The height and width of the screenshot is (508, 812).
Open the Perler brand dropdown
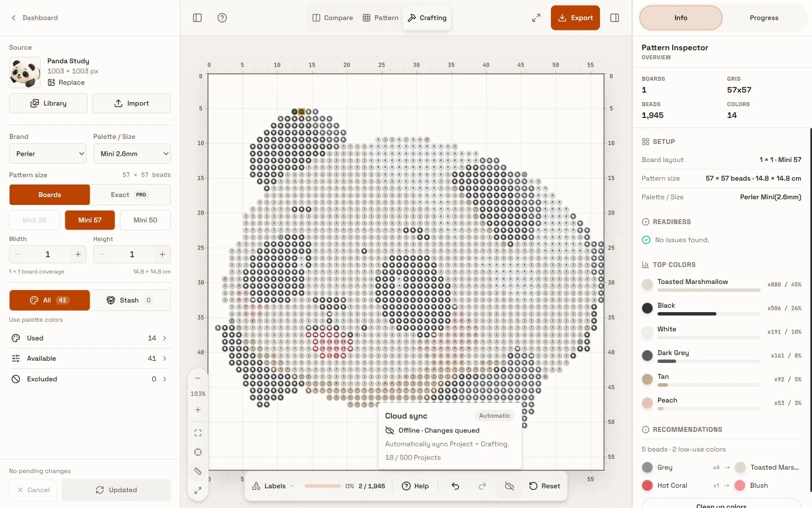click(48, 154)
